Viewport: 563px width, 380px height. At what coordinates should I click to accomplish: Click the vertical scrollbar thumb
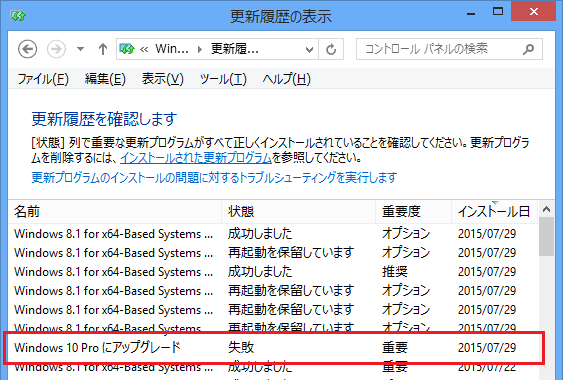coord(546,237)
